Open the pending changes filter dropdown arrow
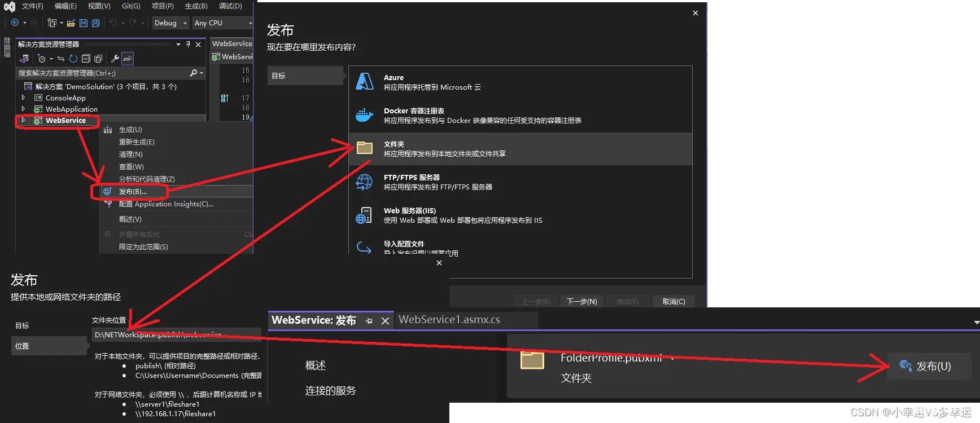The image size is (980, 423). [51, 59]
